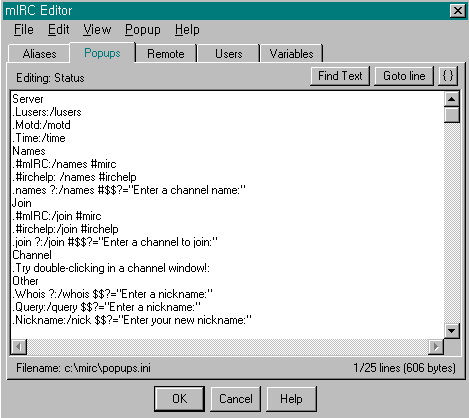Click the Find Text button
The width and height of the screenshot is (469, 418).
coord(340,76)
